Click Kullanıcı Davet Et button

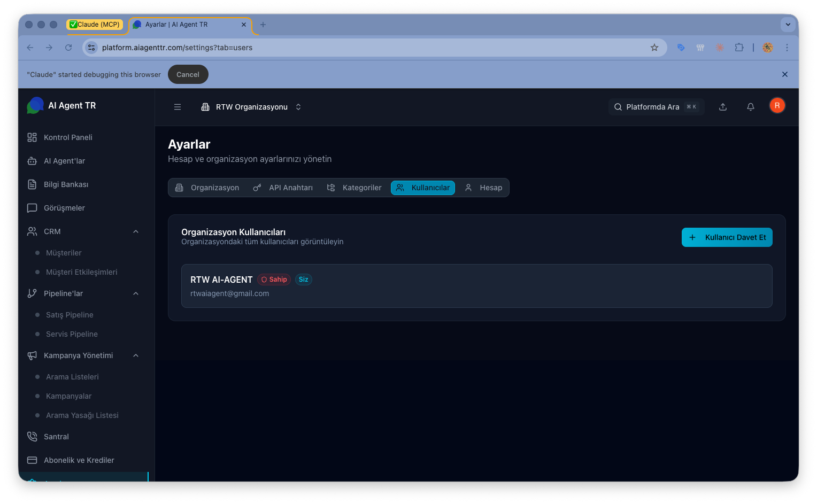(x=727, y=237)
